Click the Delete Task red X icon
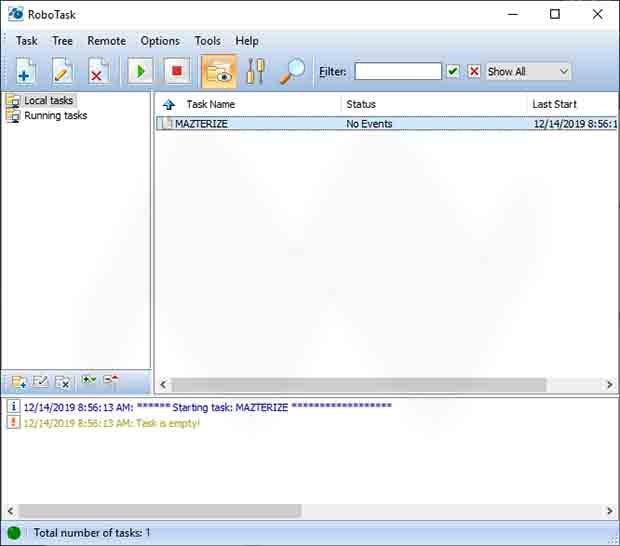Image resolution: width=620 pixels, height=546 pixels. tap(98, 72)
